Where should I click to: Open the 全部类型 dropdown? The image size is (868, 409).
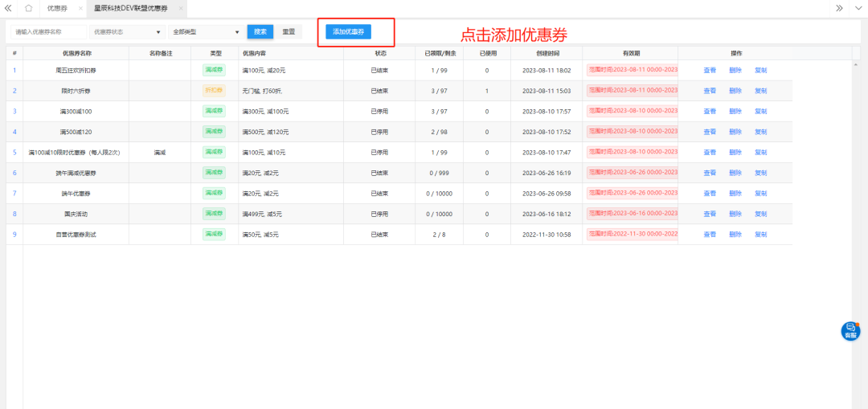(x=206, y=32)
